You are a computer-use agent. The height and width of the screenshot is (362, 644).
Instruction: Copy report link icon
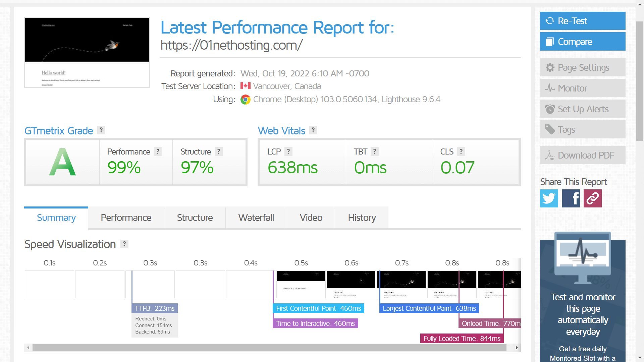click(x=593, y=198)
